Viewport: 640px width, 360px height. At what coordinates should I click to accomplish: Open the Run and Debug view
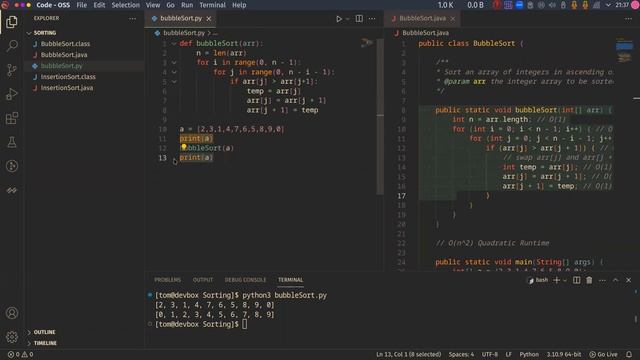[x=12, y=94]
